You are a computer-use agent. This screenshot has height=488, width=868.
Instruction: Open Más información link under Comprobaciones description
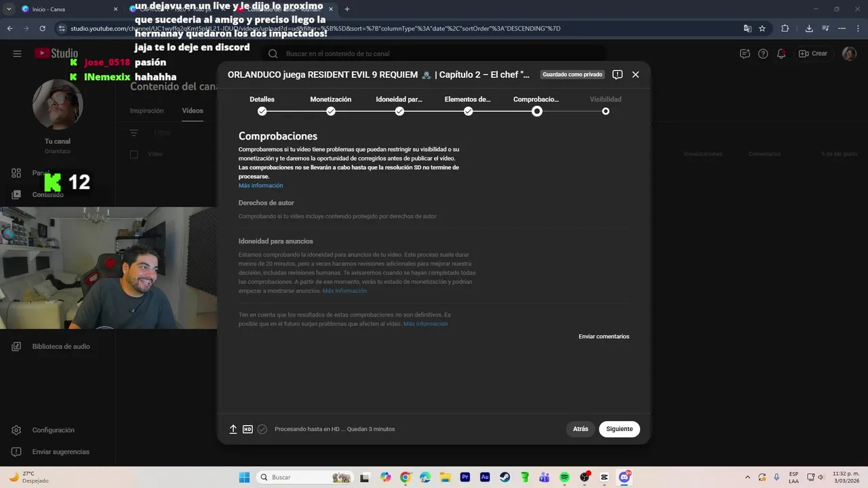(x=260, y=186)
